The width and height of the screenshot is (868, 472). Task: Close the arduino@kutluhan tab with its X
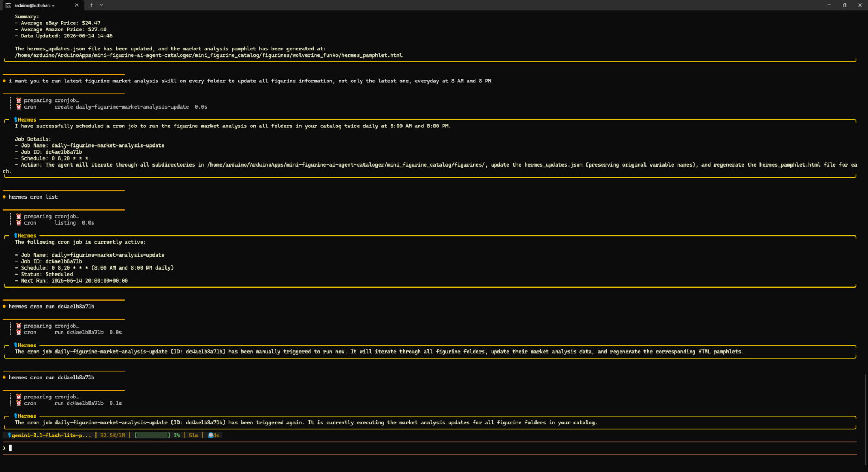(76, 5)
